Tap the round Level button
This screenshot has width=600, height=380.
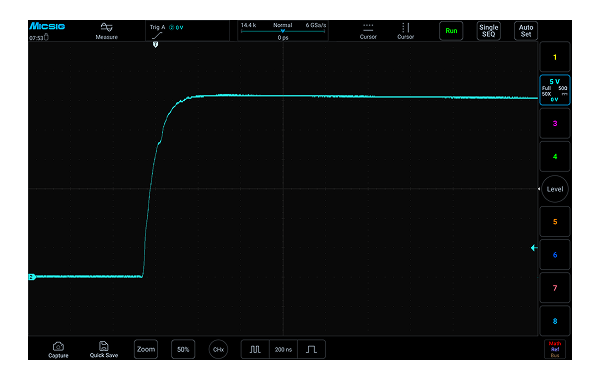(x=555, y=189)
